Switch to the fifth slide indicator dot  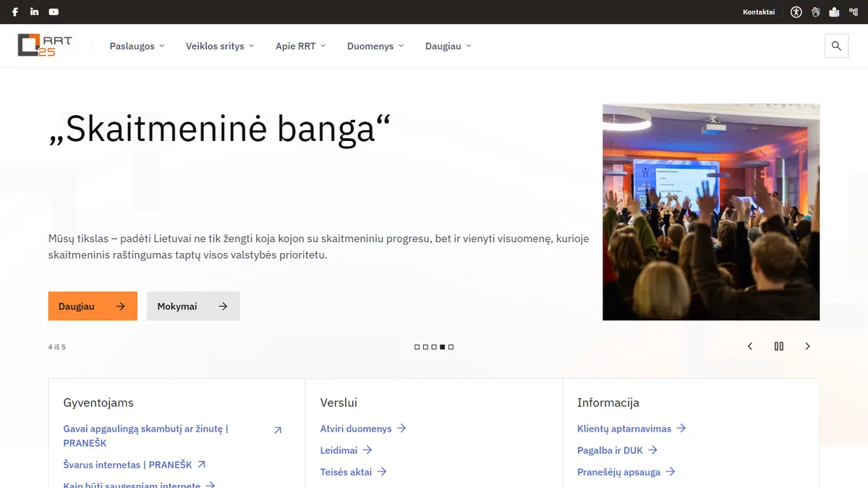[x=451, y=347]
